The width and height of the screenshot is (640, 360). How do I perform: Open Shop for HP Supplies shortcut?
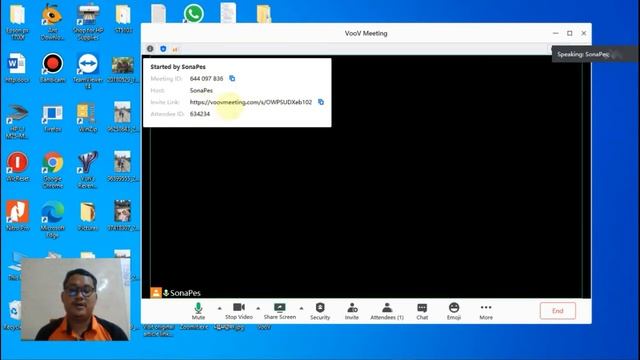click(x=87, y=22)
